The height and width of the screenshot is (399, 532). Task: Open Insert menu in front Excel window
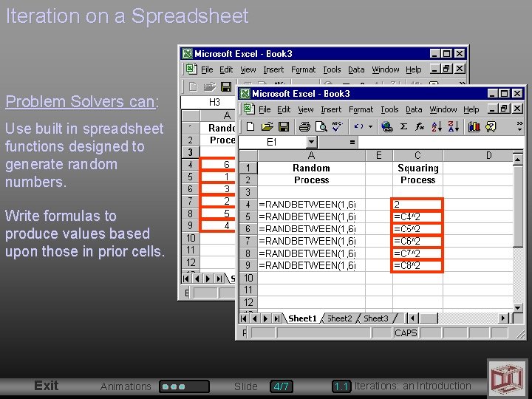click(331, 109)
